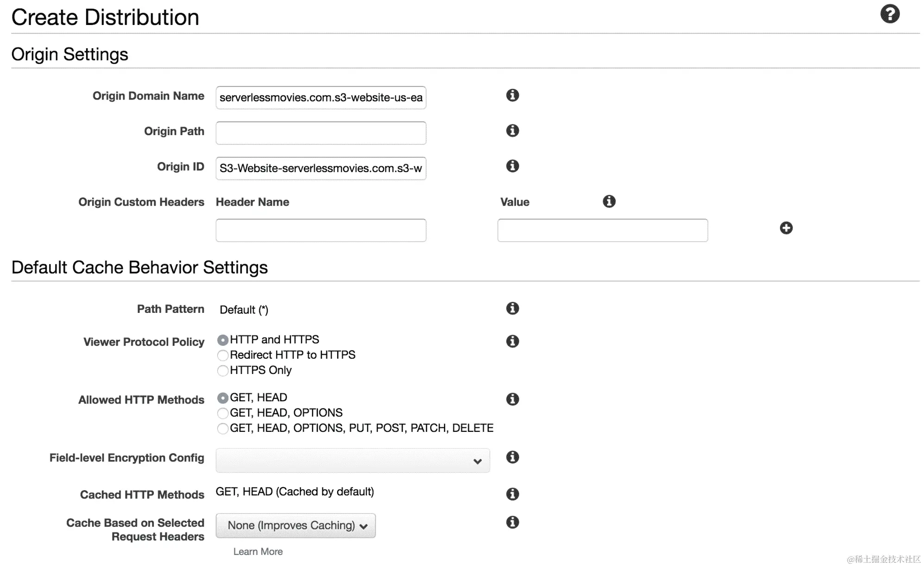Click info icon for Field-level Encryption Config

(512, 457)
